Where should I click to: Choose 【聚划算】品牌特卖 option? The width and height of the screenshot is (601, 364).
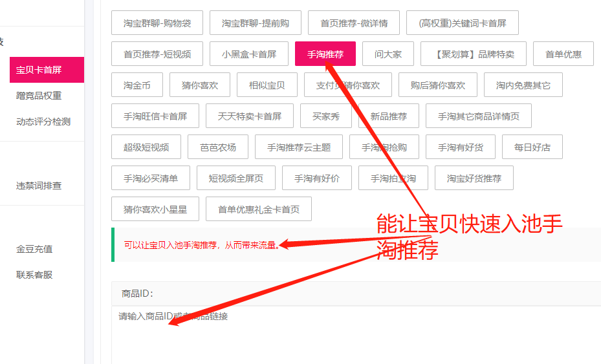pyautogui.click(x=474, y=54)
